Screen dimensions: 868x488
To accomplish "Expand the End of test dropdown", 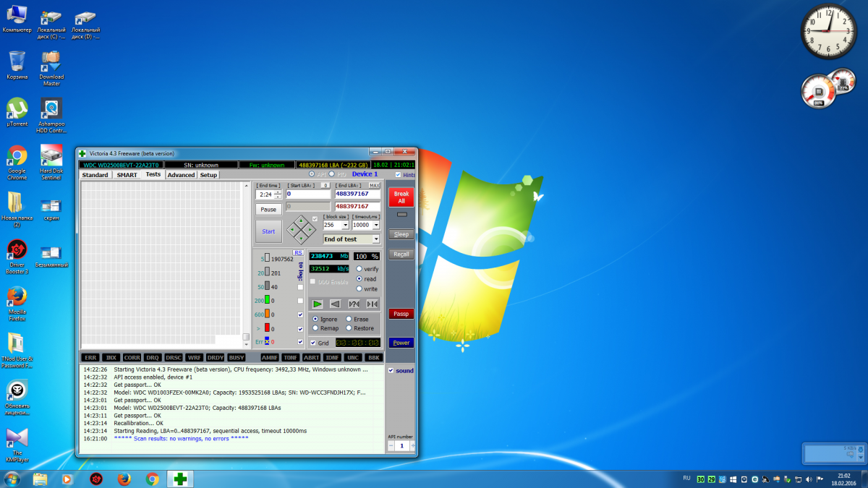I will pos(375,239).
